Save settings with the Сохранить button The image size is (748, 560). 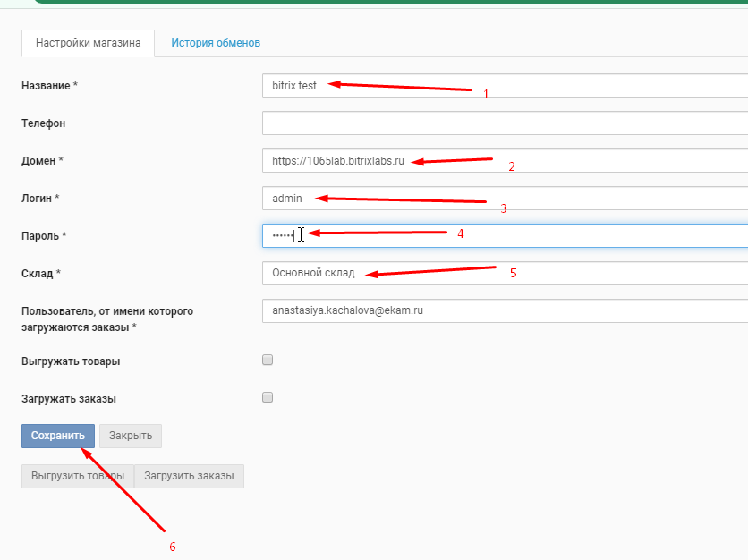click(58, 436)
